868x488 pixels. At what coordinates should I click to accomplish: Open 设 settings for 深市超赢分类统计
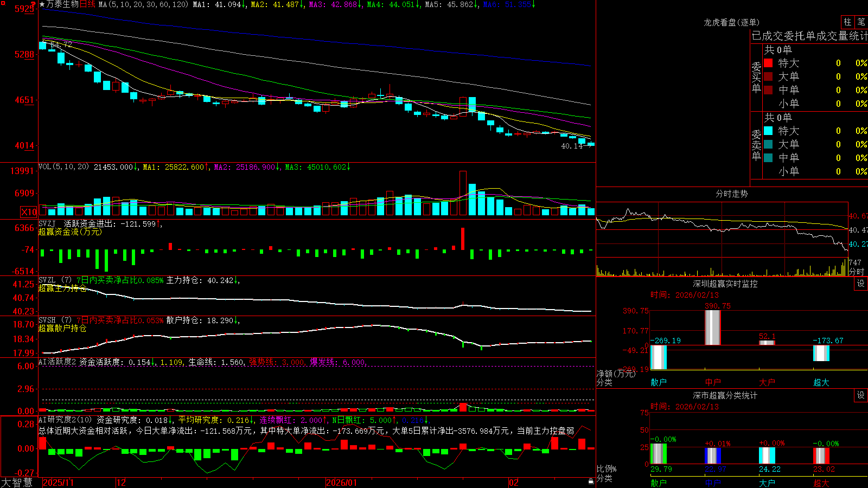pos(861,395)
